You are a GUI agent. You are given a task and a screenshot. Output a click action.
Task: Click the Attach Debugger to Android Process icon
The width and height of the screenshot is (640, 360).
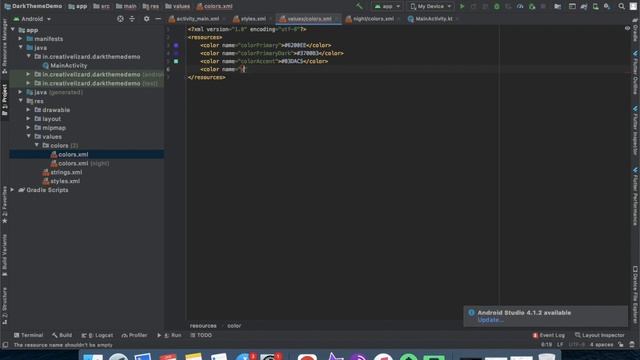532,6
